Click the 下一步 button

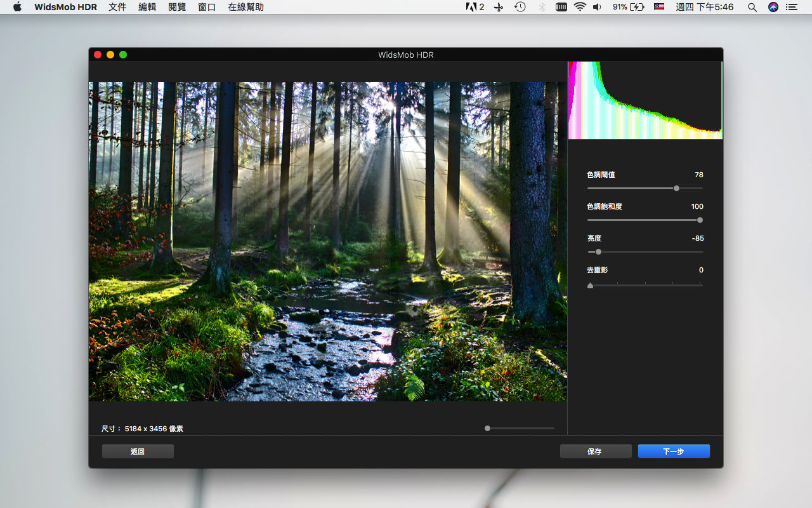pos(674,451)
